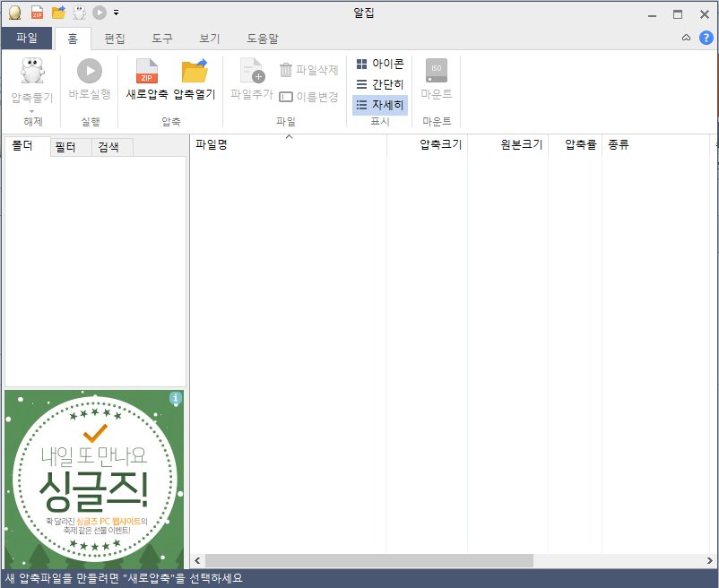Select 아이콘 view mode
The height and width of the screenshot is (588, 719).
point(380,64)
